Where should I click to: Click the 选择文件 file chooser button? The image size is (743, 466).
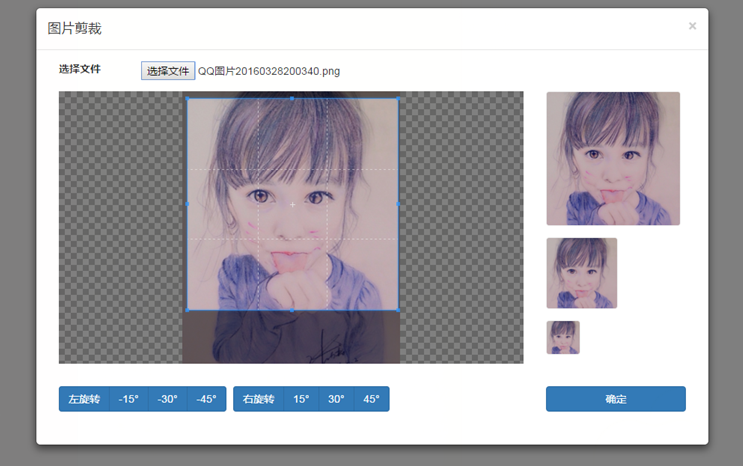click(168, 71)
